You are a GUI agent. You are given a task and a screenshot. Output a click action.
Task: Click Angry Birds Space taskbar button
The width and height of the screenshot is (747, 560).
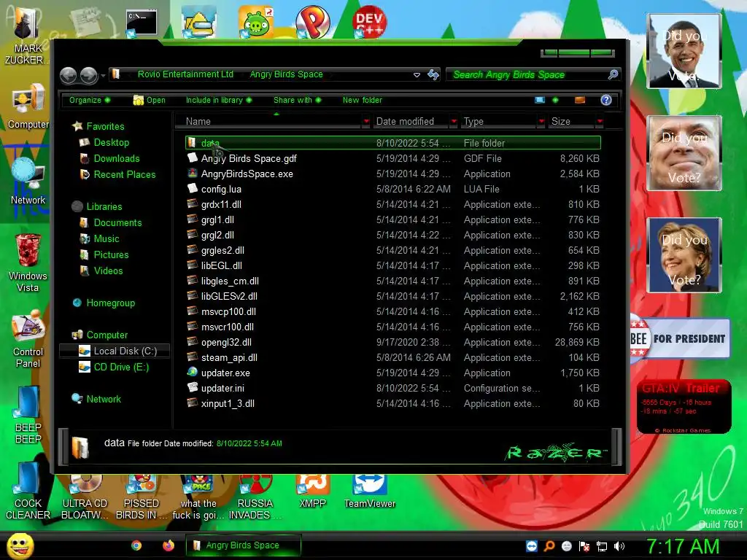coord(244,545)
